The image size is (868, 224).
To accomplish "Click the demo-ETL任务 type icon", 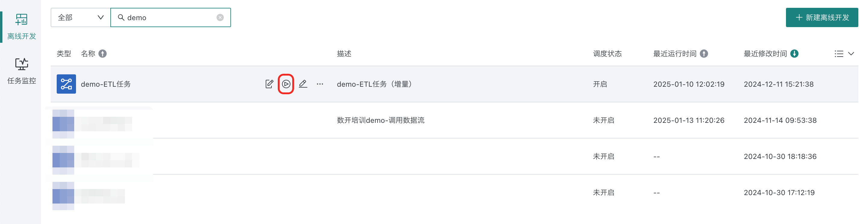I will click(x=66, y=84).
